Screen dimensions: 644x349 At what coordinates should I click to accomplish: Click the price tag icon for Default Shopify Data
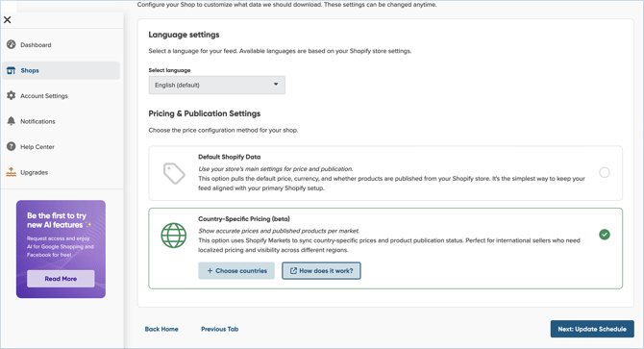pos(174,173)
